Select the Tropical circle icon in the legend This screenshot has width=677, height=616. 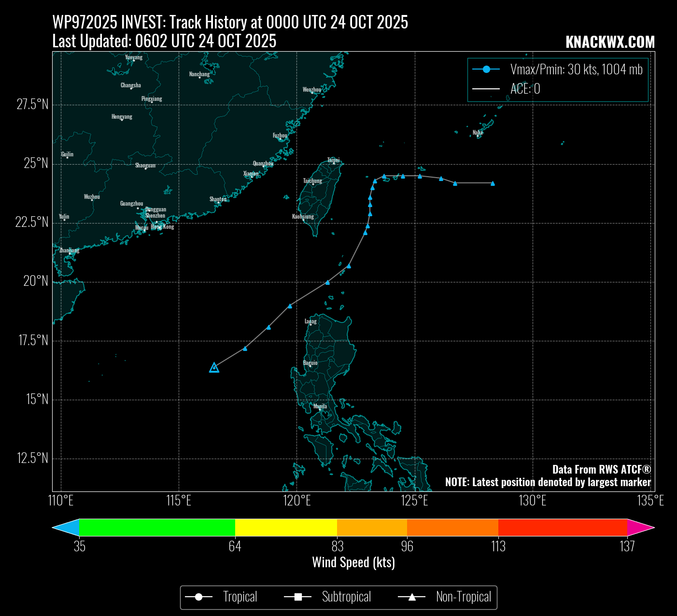point(198,598)
